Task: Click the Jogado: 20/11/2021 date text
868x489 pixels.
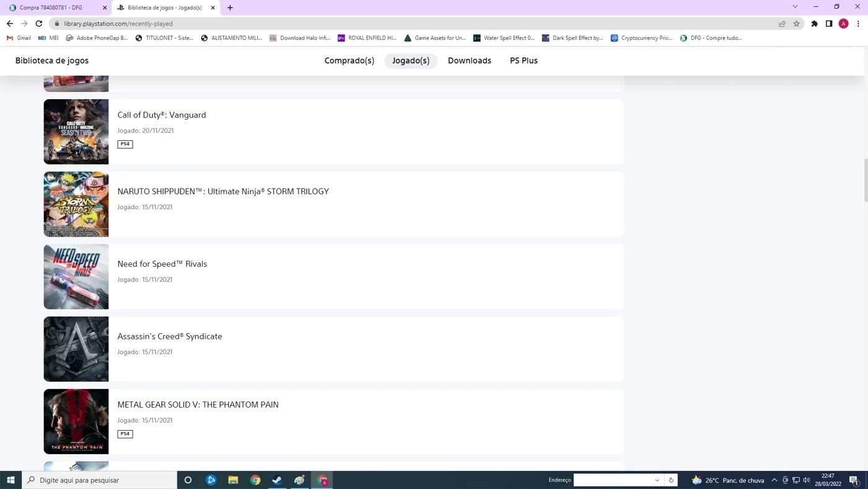Action: (x=146, y=131)
